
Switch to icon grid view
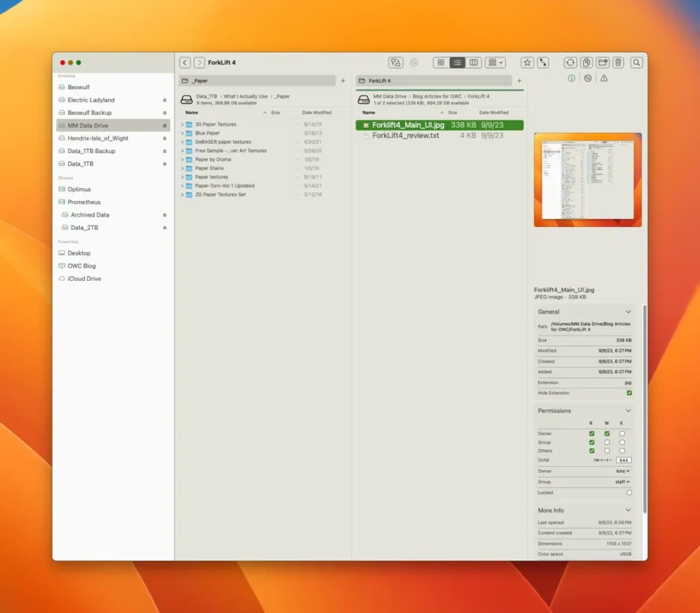(441, 62)
